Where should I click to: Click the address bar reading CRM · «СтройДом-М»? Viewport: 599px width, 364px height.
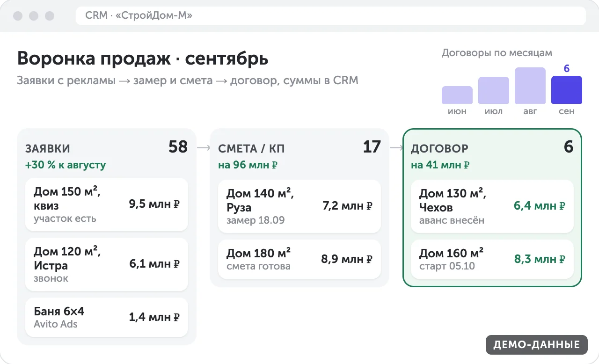click(x=331, y=16)
